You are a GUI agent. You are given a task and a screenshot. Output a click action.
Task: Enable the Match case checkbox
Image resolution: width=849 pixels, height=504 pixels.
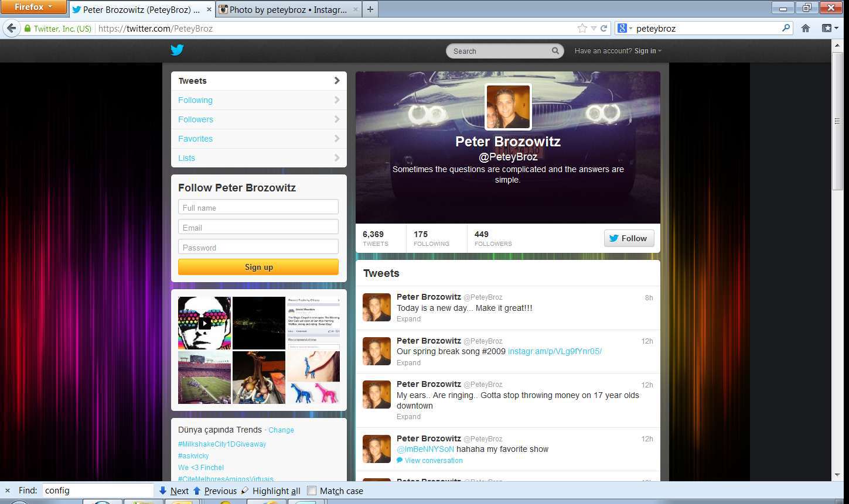pyautogui.click(x=312, y=491)
